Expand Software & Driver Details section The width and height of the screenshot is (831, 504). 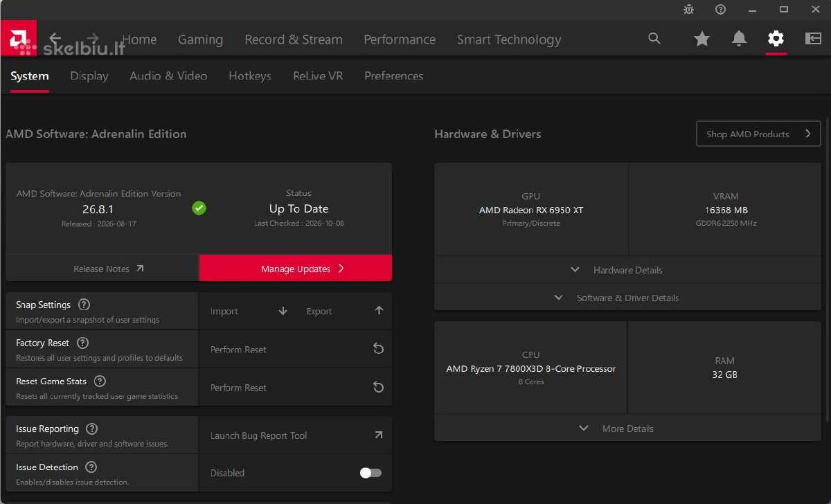tap(627, 298)
